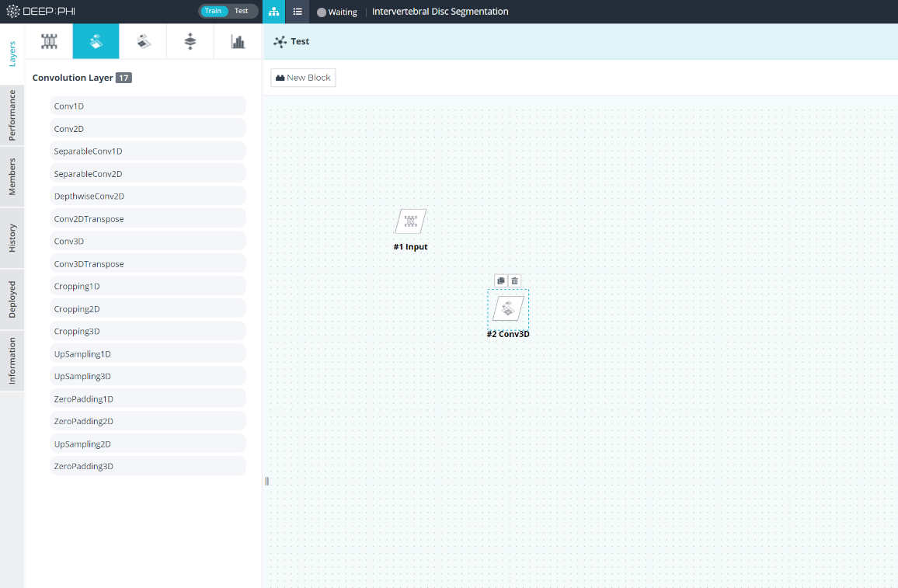Select the Conv2DTranspose layer
The image size is (898, 588).
(x=148, y=219)
